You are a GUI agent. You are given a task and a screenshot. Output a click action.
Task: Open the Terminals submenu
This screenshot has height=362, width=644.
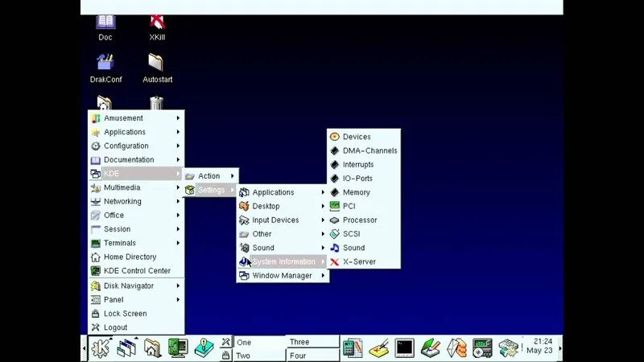click(x=136, y=244)
